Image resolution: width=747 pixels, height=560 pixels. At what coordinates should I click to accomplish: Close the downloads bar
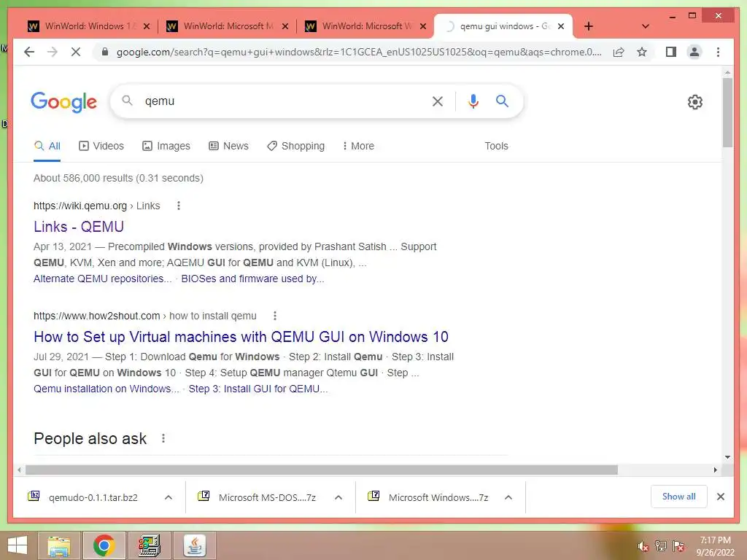(x=720, y=497)
